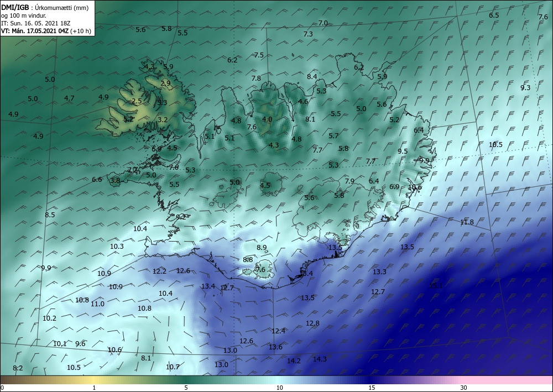
Task: Click the DMI/IGB title in the legend box
Action: (15, 7)
